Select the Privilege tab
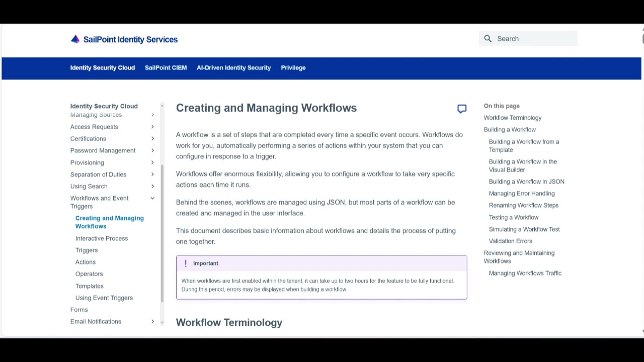Viewport: 644px width, 362px height. coord(293,68)
